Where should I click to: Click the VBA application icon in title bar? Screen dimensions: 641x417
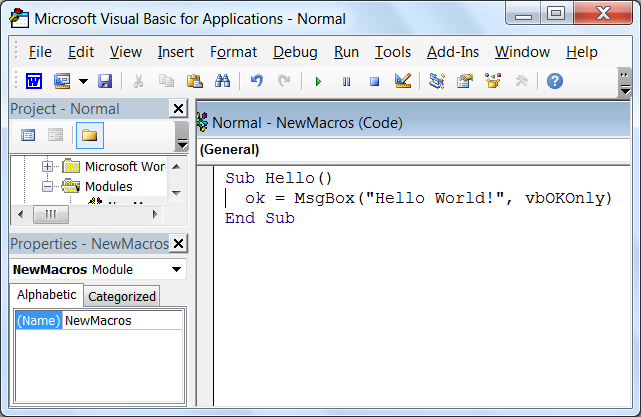pos(19,18)
